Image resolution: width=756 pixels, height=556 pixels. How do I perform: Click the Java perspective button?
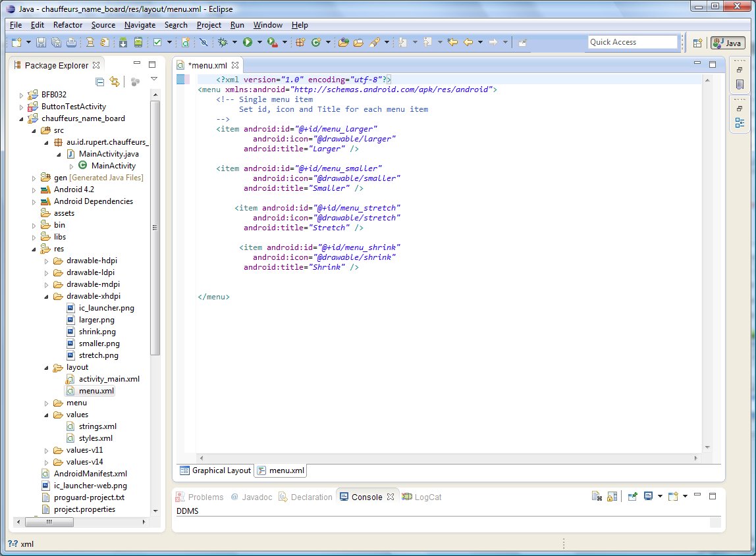pyautogui.click(x=728, y=43)
